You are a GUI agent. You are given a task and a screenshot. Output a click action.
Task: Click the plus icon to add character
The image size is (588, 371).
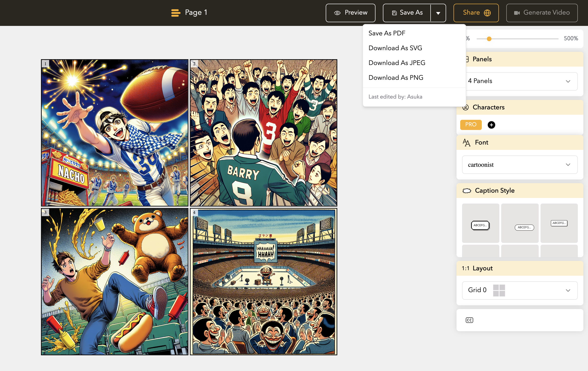point(491,125)
